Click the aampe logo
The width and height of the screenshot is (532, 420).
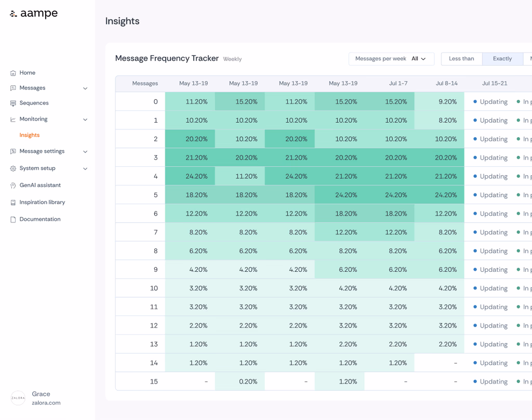(34, 14)
